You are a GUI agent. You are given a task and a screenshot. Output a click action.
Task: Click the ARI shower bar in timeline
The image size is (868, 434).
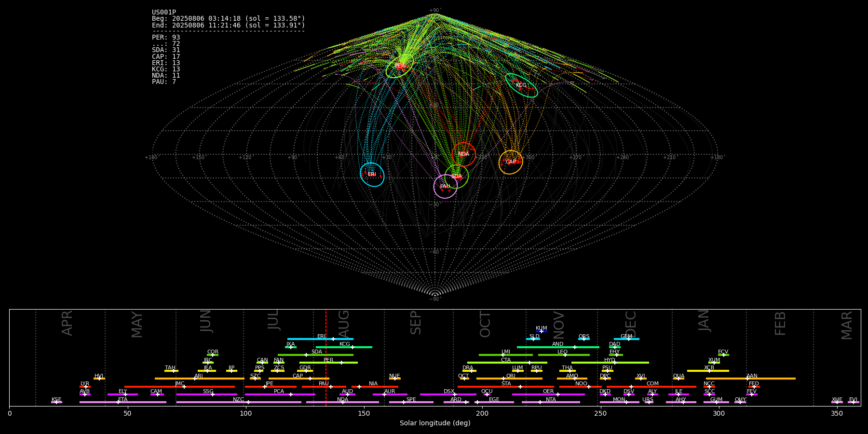(199, 379)
